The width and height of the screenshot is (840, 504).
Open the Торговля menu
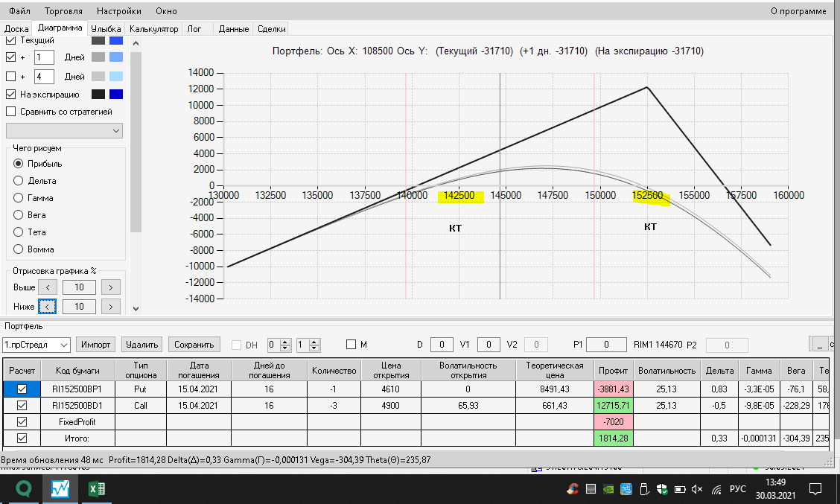64,10
